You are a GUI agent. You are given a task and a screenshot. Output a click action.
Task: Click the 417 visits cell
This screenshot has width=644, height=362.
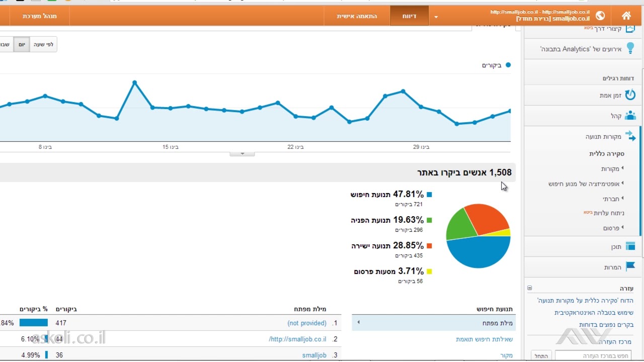pos(61,323)
